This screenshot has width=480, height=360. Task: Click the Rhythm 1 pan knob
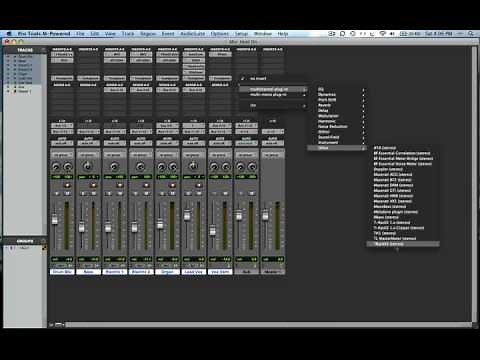[x=114, y=166]
